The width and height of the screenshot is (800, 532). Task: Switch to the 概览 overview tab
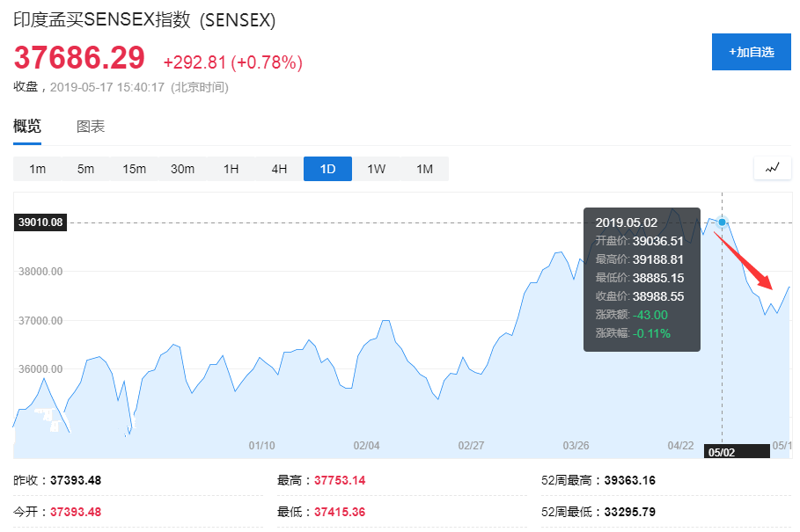coord(27,127)
